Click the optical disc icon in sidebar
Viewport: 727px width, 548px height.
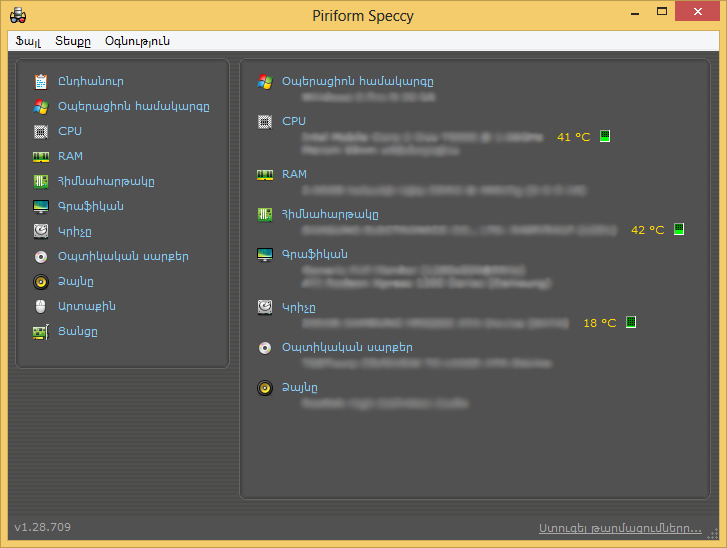41,257
